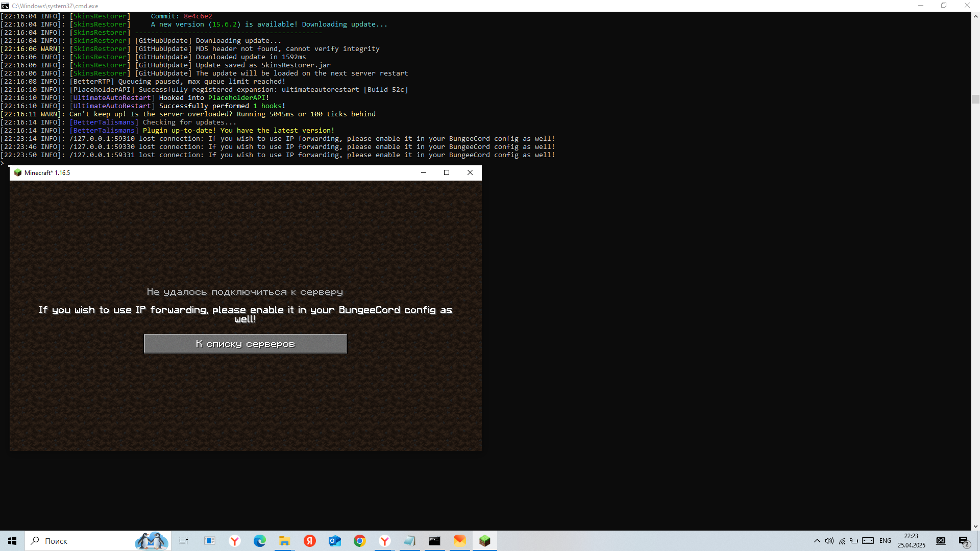Switch input language from ENG

tap(885, 541)
